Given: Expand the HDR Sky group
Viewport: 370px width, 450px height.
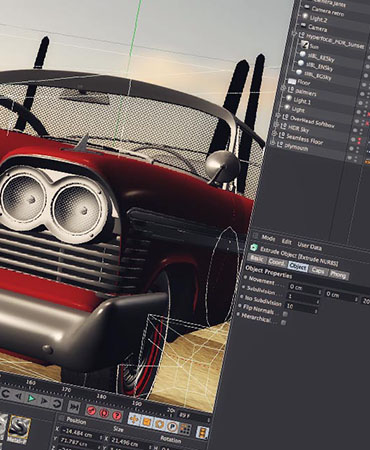Looking at the screenshot, I should [275, 125].
